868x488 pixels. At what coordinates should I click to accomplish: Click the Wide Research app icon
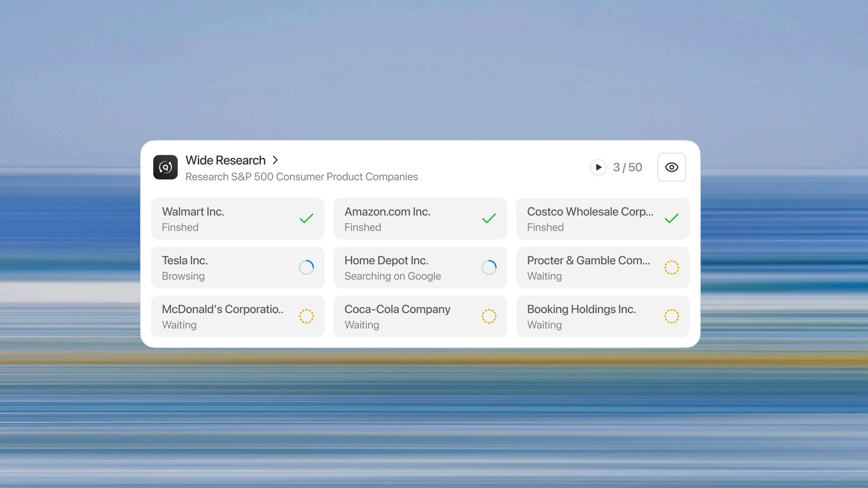(165, 167)
